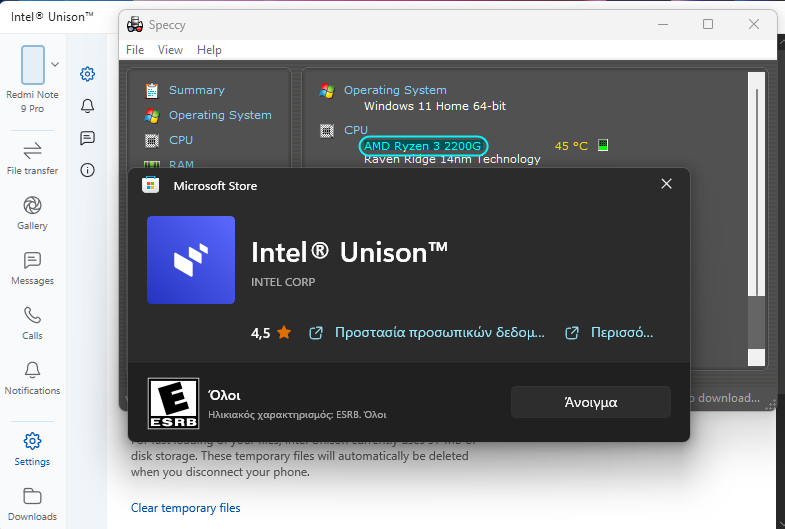
Task: Click the Άνοιγμα button
Action: point(591,402)
